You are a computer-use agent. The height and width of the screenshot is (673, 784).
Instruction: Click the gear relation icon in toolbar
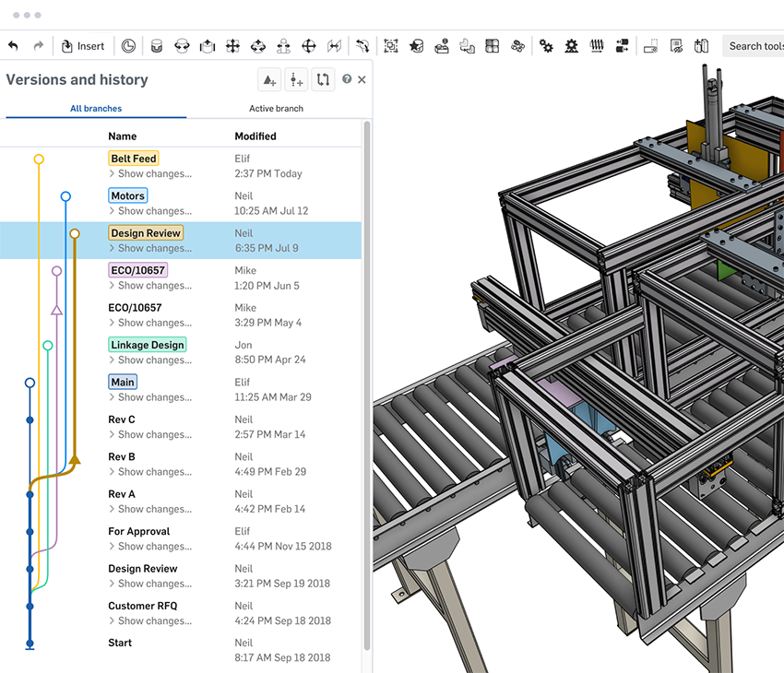546,46
